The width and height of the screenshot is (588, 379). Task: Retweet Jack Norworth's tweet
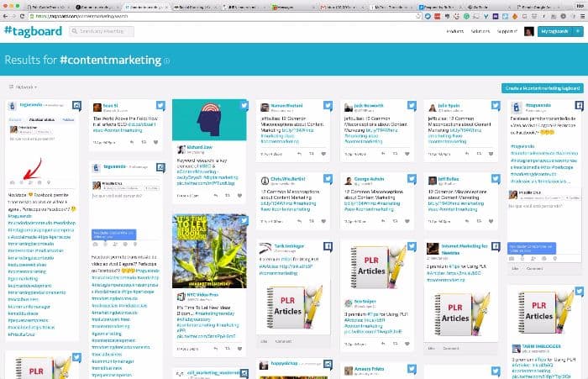click(396, 154)
